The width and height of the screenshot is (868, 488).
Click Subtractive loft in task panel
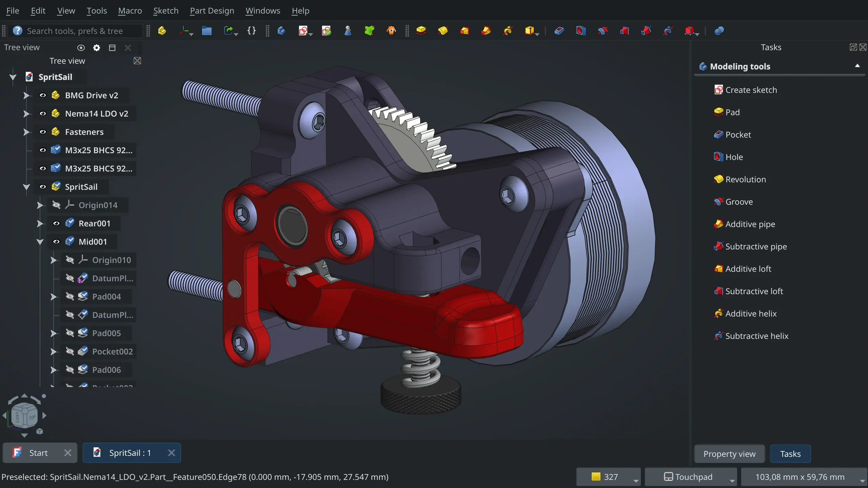(754, 291)
